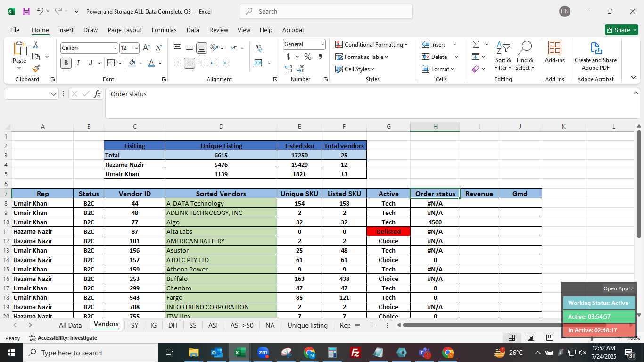
Task: Click the Align Right icon
Action: pos(202,63)
